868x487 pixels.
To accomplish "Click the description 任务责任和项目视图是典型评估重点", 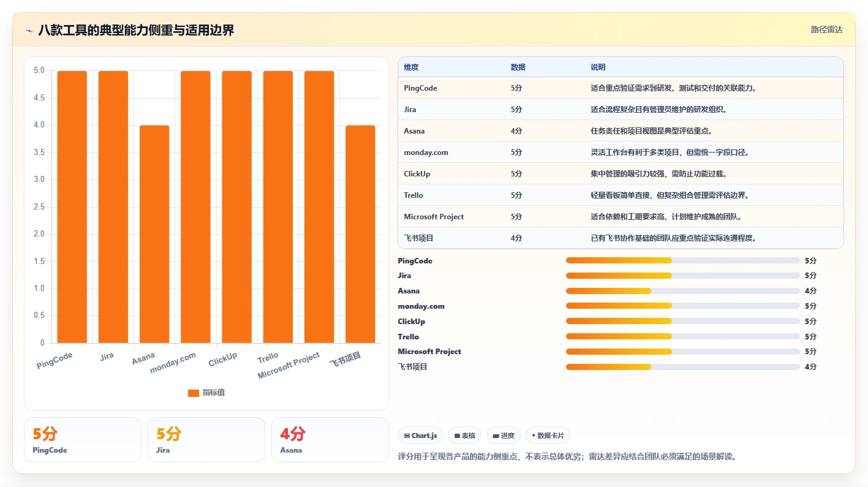I will coord(651,131).
